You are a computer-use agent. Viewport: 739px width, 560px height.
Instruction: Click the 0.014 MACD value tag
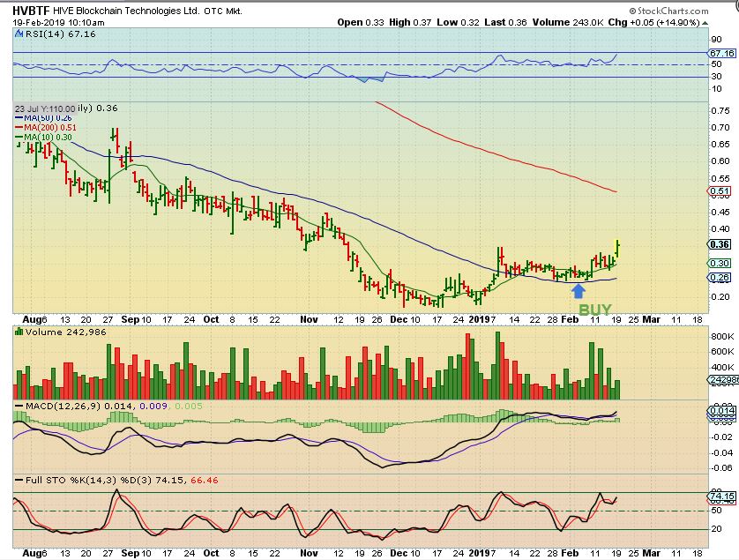tap(720, 411)
